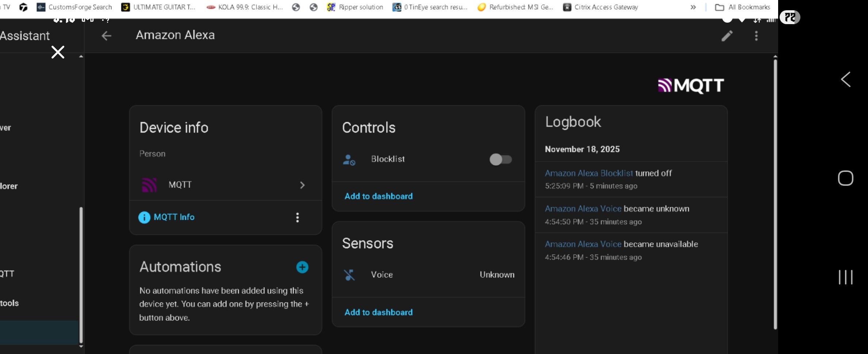Screen dimensions: 868x354
Task: Click the Blocklist person icon
Action: tap(349, 160)
